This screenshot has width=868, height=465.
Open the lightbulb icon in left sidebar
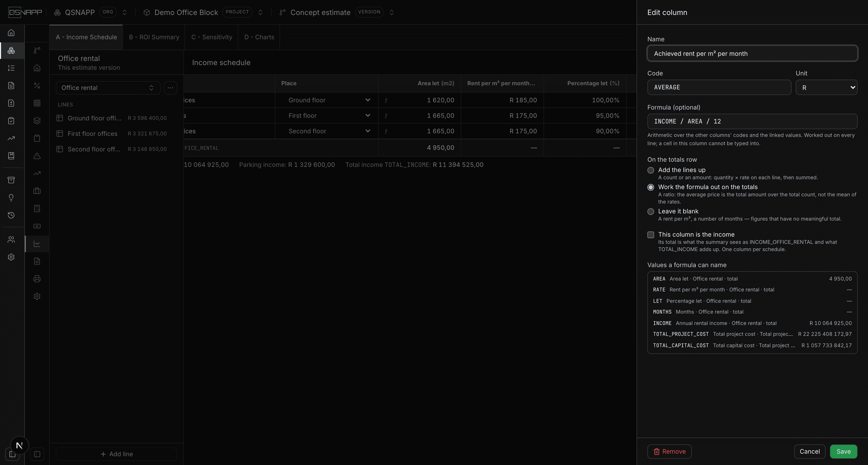pyautogui.click(x=11, y=197)
